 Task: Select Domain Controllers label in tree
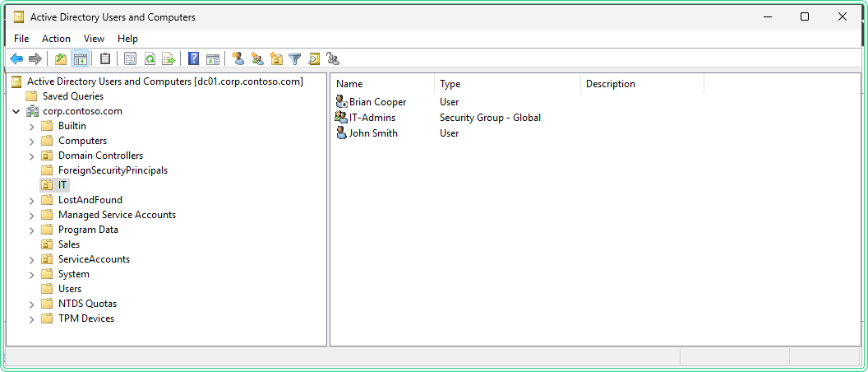point(101,156)
